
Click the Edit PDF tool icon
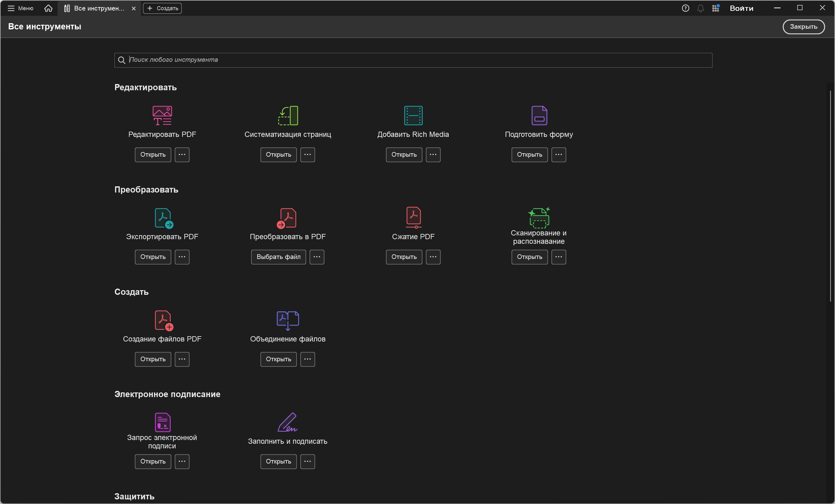point(162,116)
